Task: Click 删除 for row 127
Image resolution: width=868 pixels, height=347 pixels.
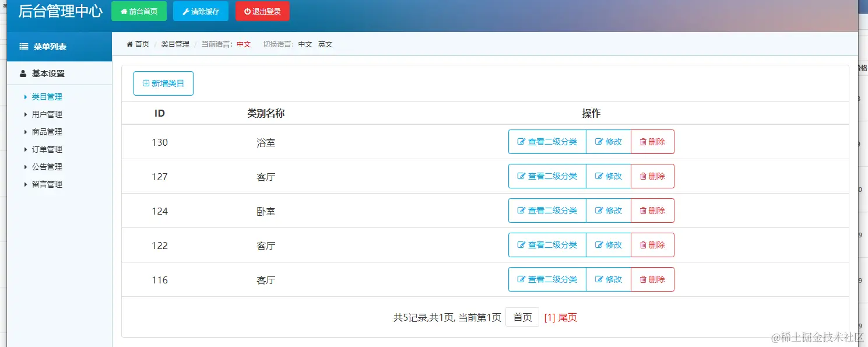Action: click(653, 176)
